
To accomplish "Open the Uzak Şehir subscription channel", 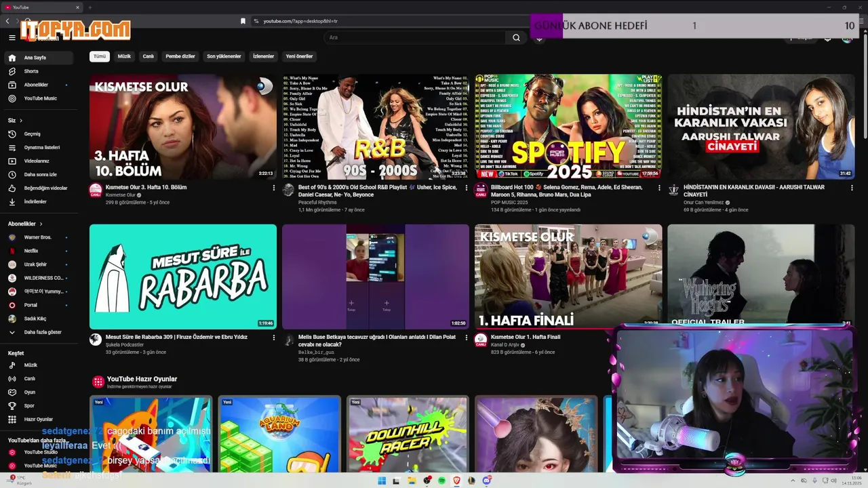I will point(38,264).
